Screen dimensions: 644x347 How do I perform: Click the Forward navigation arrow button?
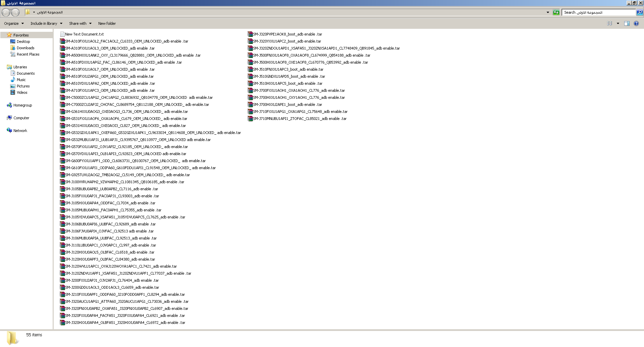point(15,12)
